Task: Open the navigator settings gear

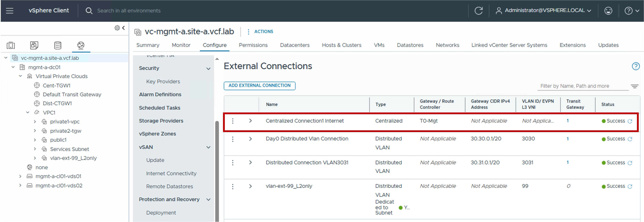Action: [x=117, y=28]
